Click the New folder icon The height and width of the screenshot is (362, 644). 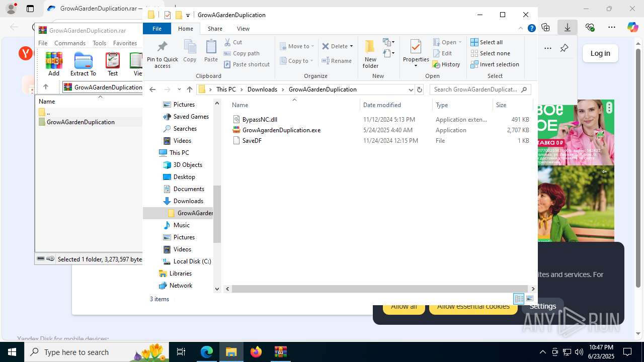click(x=370, y=54)
